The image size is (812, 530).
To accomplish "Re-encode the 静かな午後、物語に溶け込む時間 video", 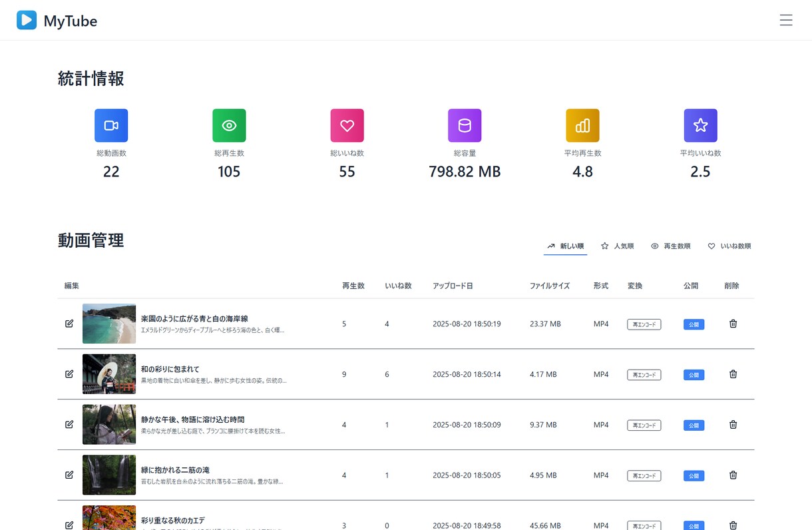I will point(644,425).
